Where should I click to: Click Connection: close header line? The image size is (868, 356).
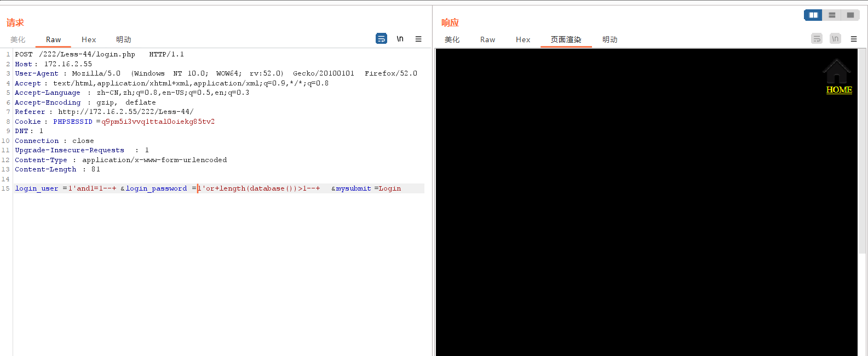(55, 141)
